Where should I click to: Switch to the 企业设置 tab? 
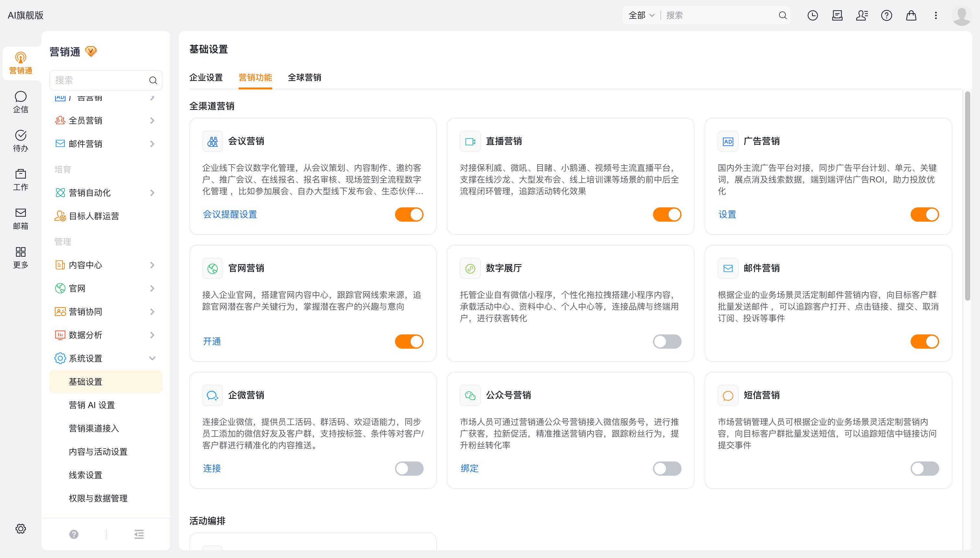tap(206, 77)
